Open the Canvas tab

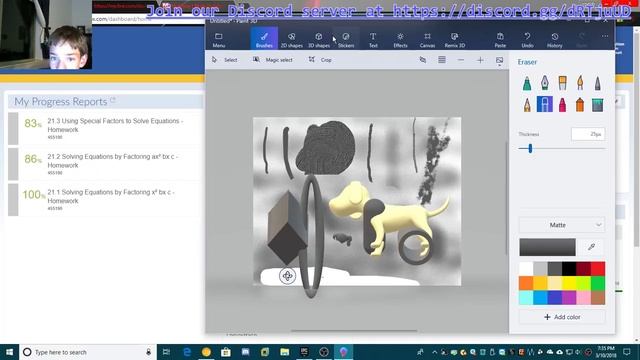click(427, 39)
